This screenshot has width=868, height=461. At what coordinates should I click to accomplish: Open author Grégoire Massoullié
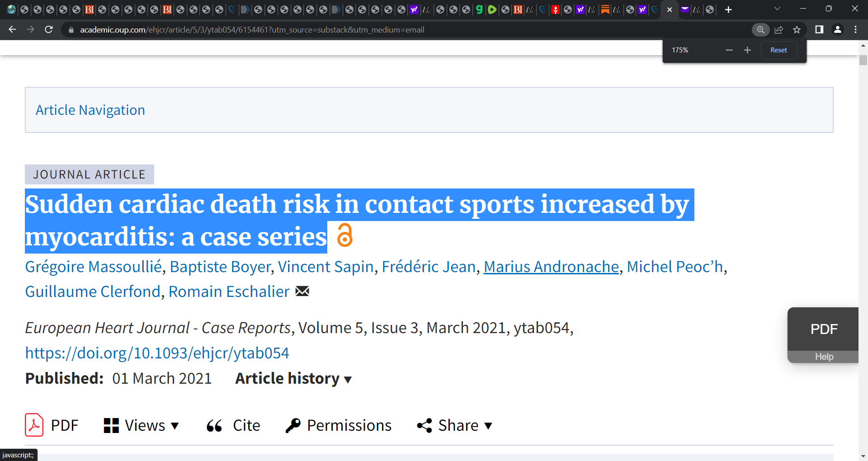point(93,267)
